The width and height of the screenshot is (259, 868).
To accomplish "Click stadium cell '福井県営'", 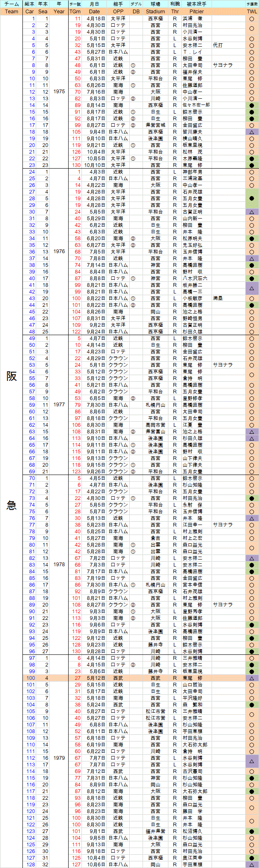I will (x=155, y=831).
